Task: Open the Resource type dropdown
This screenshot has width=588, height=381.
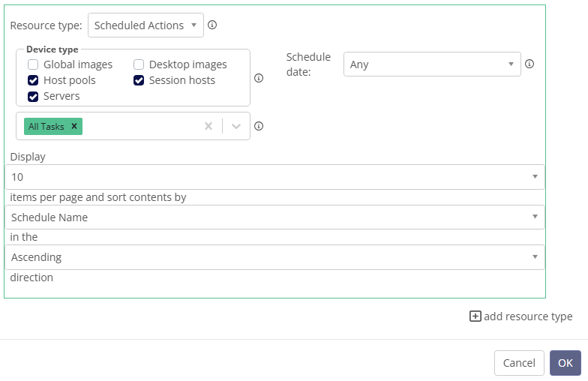Action: (145, 25)
